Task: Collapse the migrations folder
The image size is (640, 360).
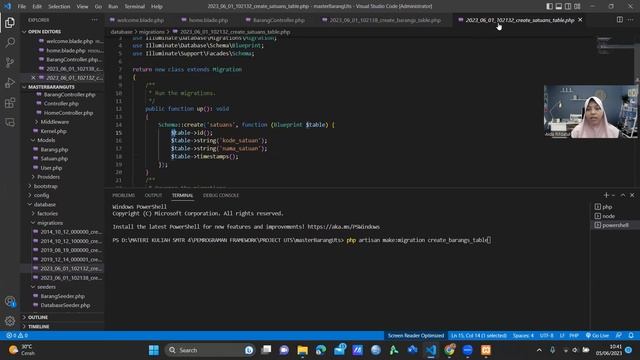Action: 50,223
